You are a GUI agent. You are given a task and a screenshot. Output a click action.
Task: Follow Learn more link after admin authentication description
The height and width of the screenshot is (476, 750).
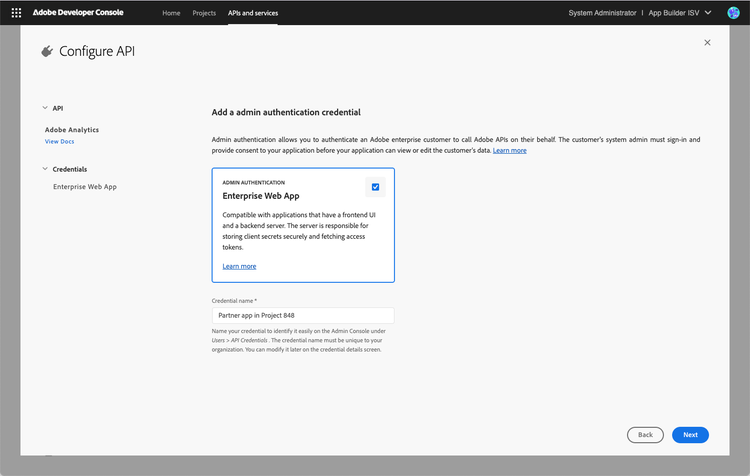[x=509, y=150]
